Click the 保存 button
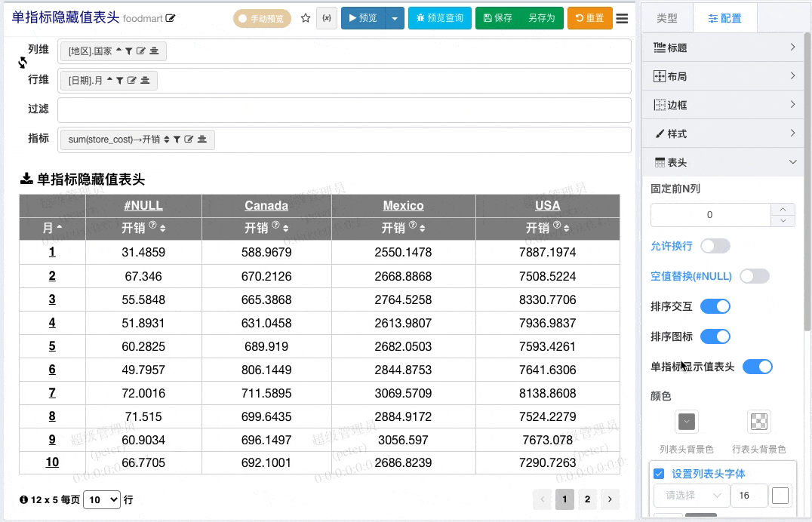 click(x=497, y=18)
